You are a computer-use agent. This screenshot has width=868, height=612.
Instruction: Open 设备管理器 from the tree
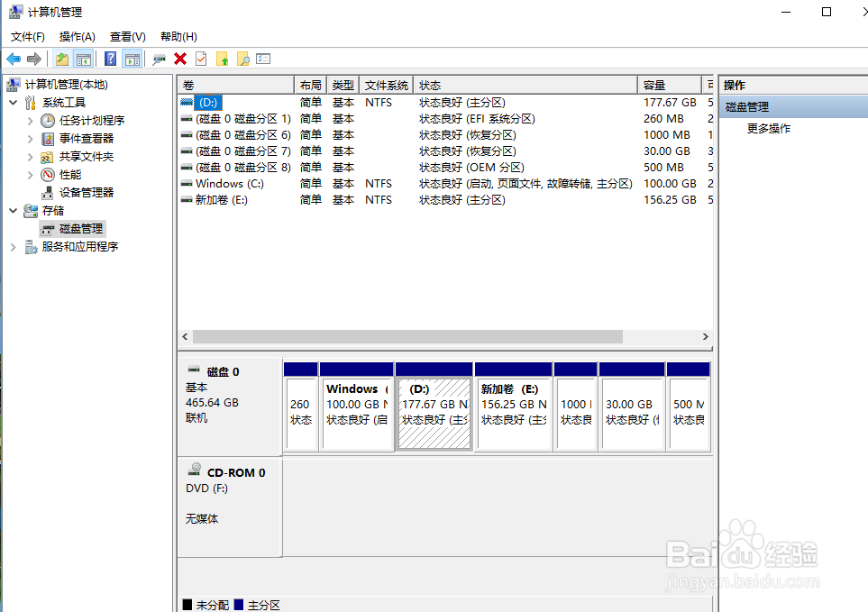point(87,193)
